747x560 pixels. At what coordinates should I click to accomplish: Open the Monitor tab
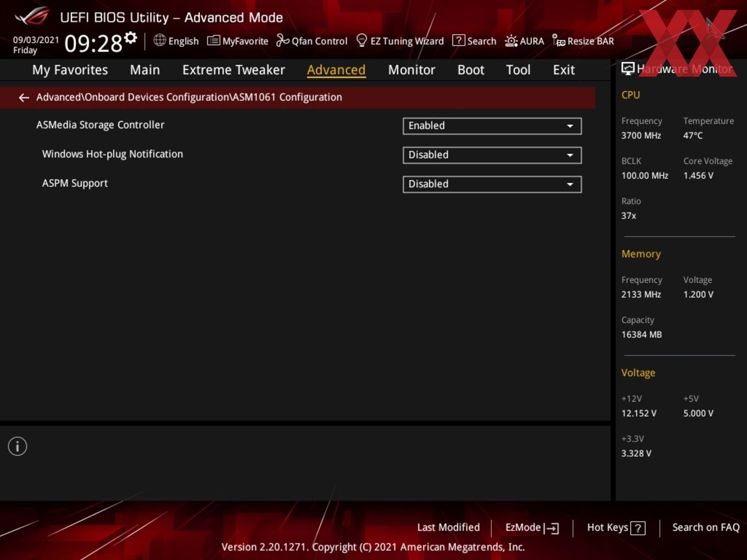412,70
